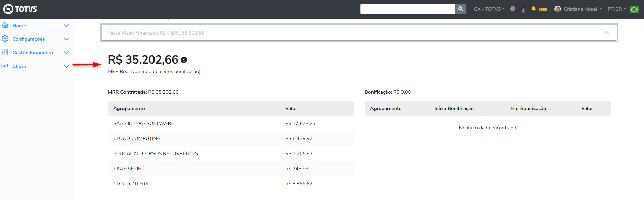The image size is (644, 201).
Task: Click the Gestão Empodera sliders icon
Action: click(x=5, y=52)
